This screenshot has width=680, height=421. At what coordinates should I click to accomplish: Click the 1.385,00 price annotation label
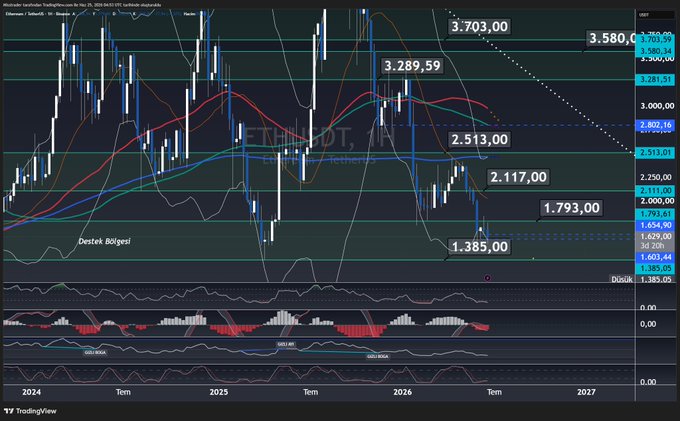479,247
